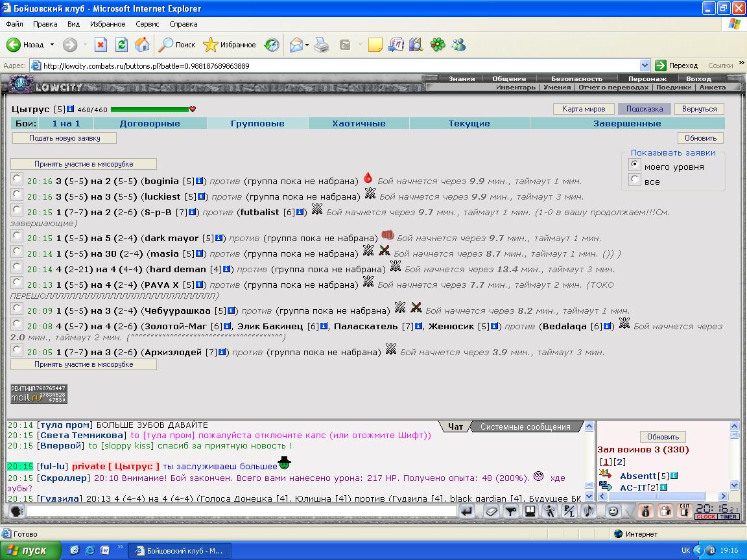747x560 pixels.
Task: Click the Research books toolbar icon
Action: coord(416,45)
